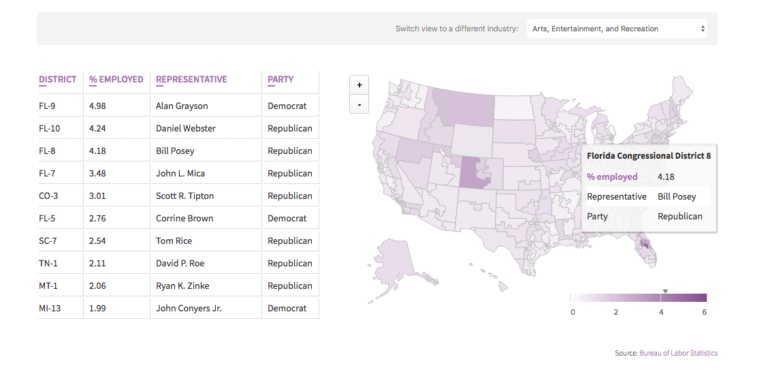
Task: Click Bill Posey in the table
Action: (x=175, y=151)
